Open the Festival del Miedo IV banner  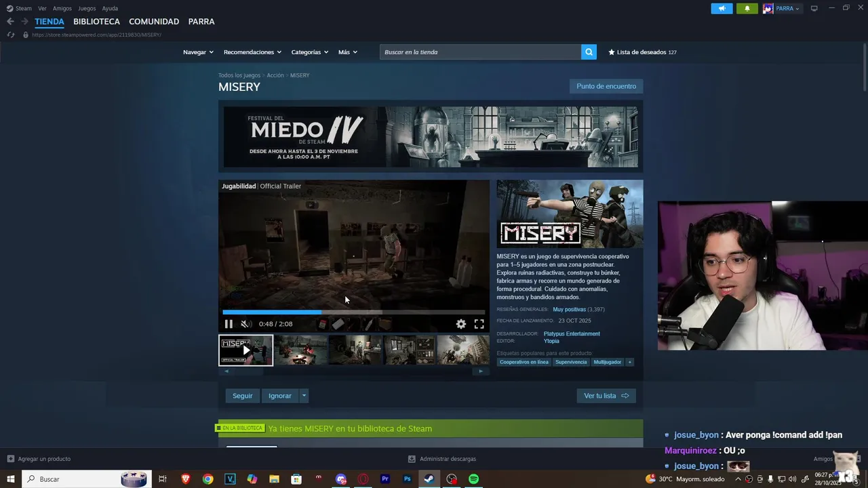point(431,136)
